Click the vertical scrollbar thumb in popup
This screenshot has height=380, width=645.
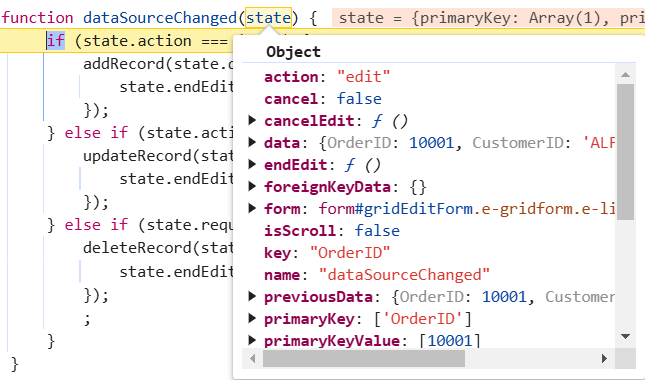[x=625, y=152]
